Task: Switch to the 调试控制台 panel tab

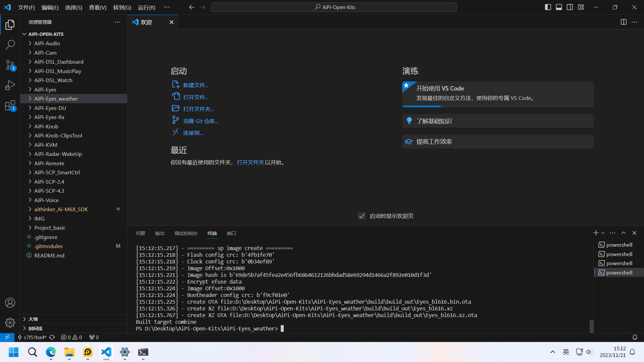Action: pos(186,233)
